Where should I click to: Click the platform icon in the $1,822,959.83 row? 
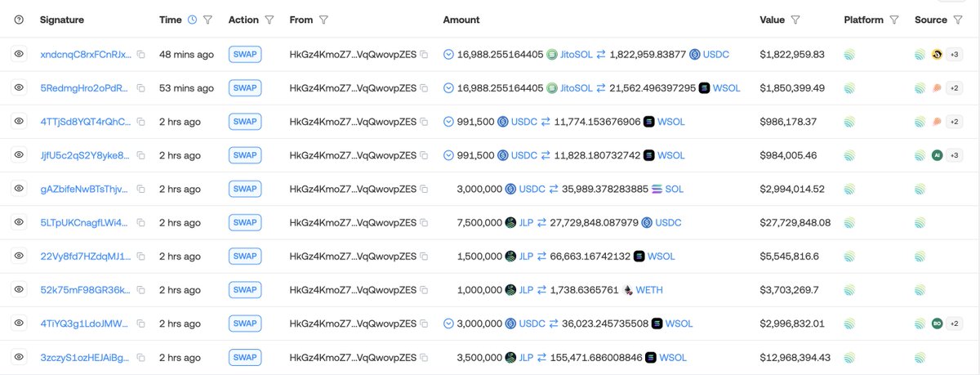click(849, 55)
